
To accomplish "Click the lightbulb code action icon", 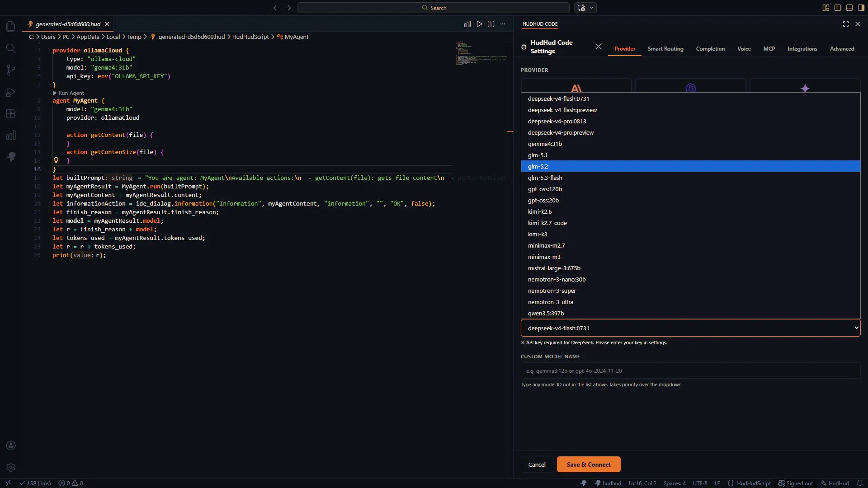I will (56, 160).
